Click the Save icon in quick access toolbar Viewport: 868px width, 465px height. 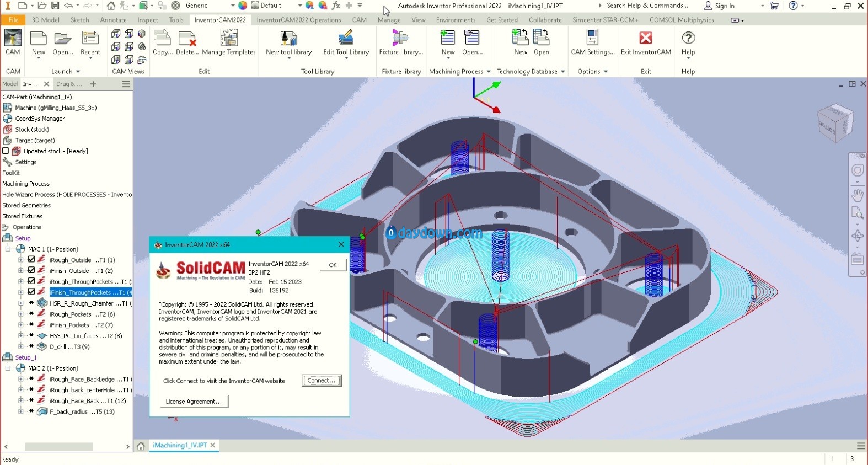pos(55,6)
